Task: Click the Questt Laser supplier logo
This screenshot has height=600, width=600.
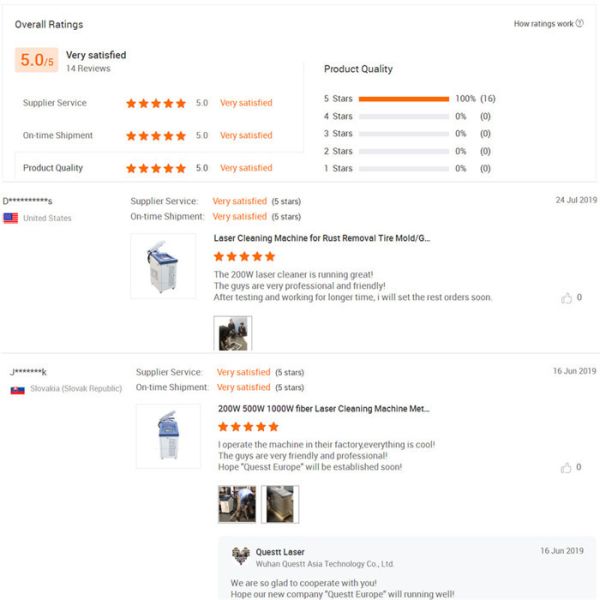Action: click(240, 556)
